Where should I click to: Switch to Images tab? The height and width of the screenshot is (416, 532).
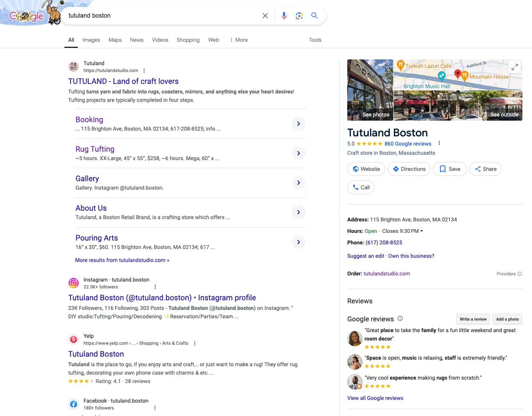tap(91, 40)
